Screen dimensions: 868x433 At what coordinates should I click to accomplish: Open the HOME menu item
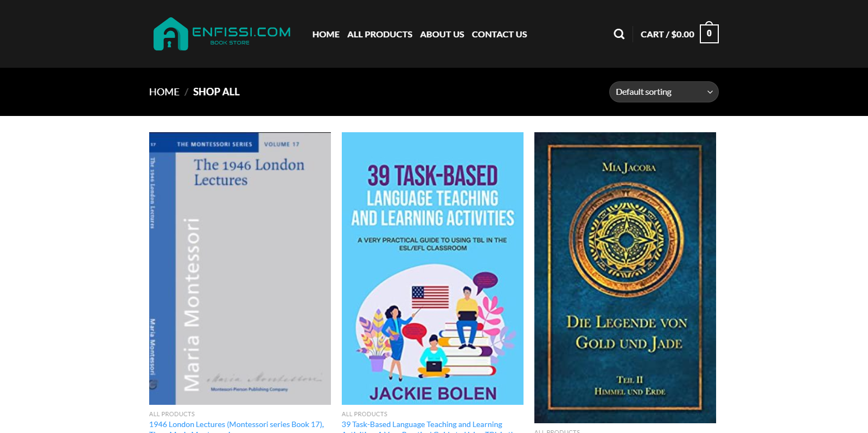(x=325, y=34)
